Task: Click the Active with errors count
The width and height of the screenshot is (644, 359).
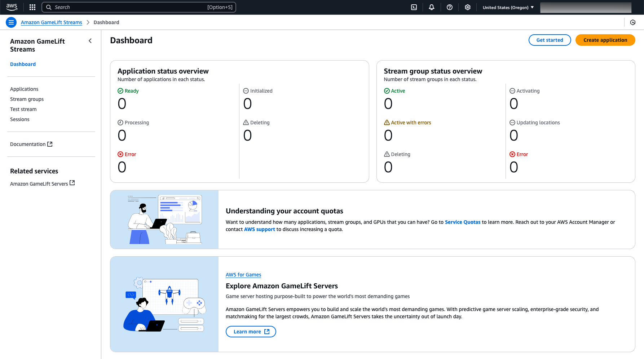Action: (388, 136)
